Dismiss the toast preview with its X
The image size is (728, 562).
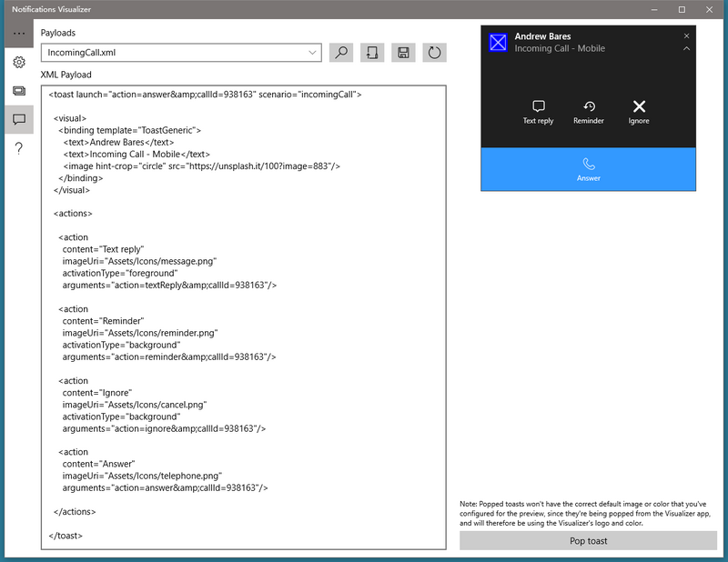687,36
